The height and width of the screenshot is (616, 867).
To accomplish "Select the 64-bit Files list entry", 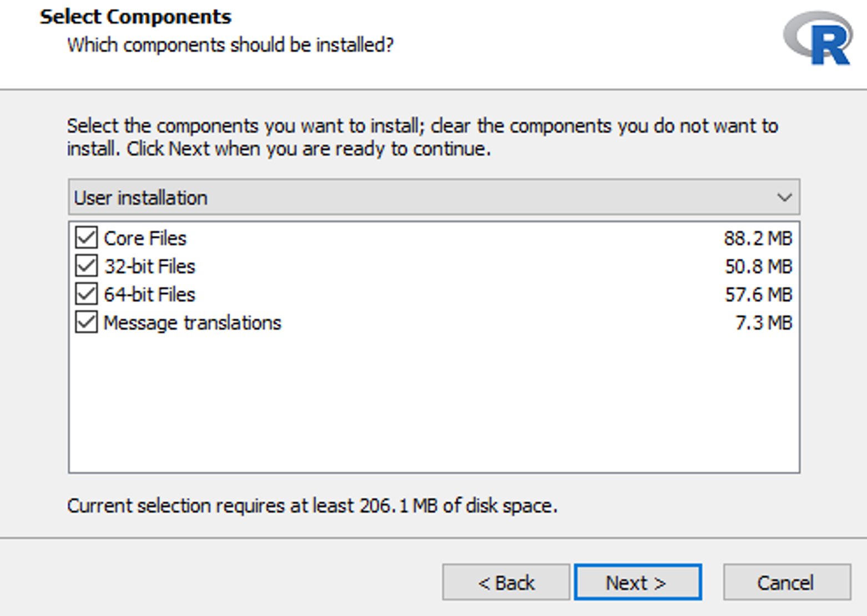I will coord(150,294).
